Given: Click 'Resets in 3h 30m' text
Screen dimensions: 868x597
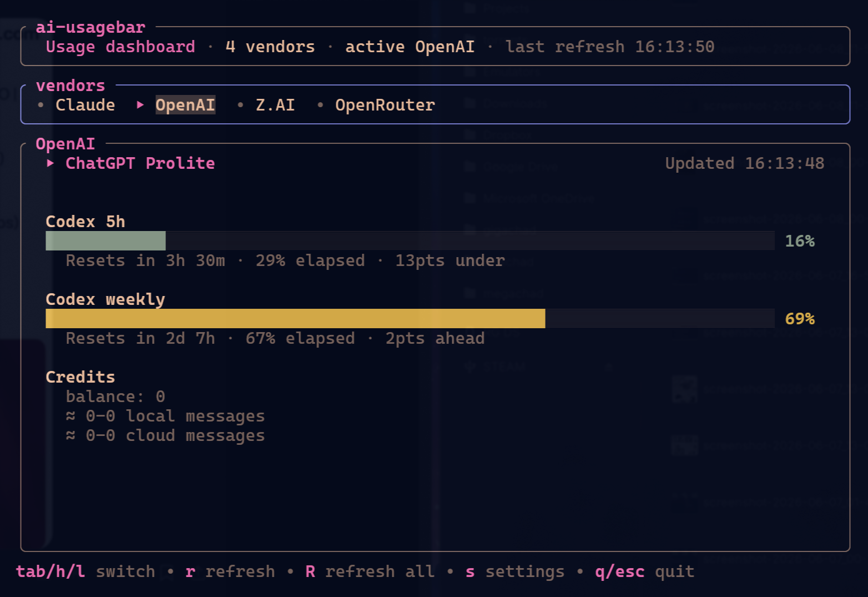Looking at the screenshot, I should (x=145, y=260).
